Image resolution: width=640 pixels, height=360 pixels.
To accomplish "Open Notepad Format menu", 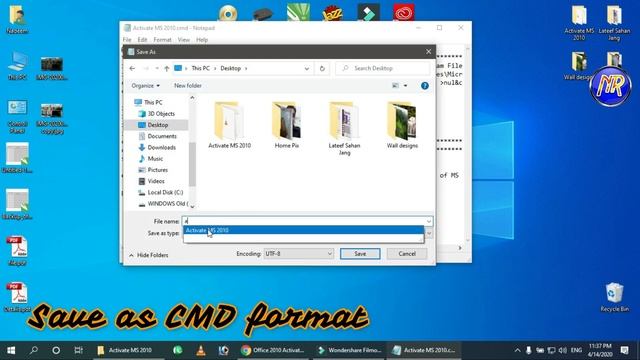I will pyautogui.click(x=162, y=40).
